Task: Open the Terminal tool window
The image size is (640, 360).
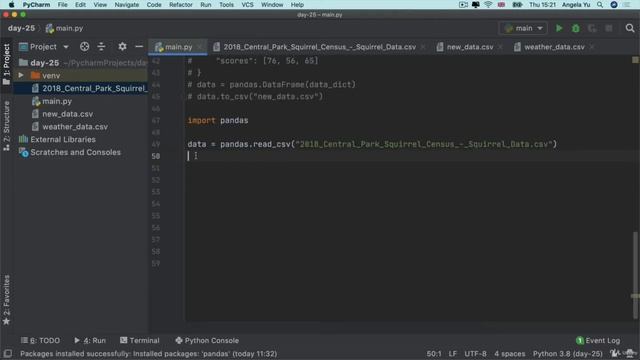Action: tap(140, 340)
